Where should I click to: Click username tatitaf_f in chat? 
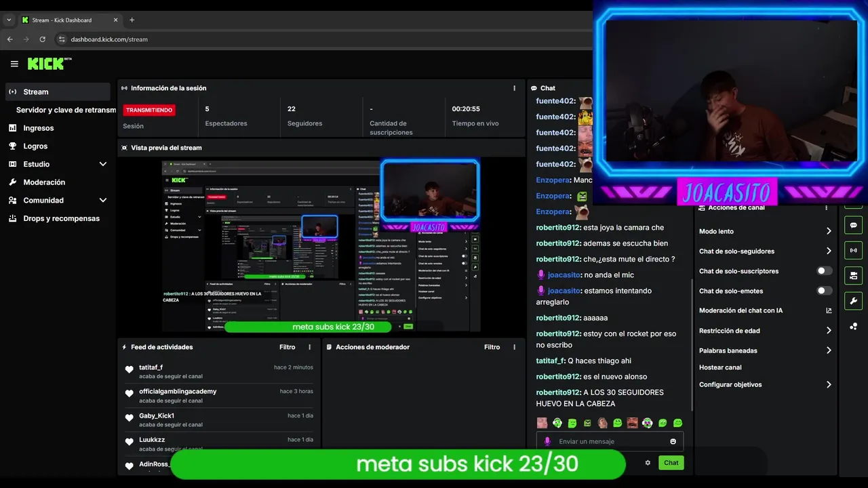(x=550, y=361)
